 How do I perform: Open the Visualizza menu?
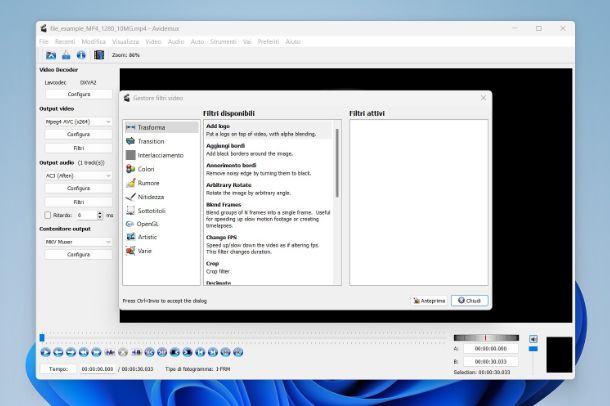[x=125, y=42]
